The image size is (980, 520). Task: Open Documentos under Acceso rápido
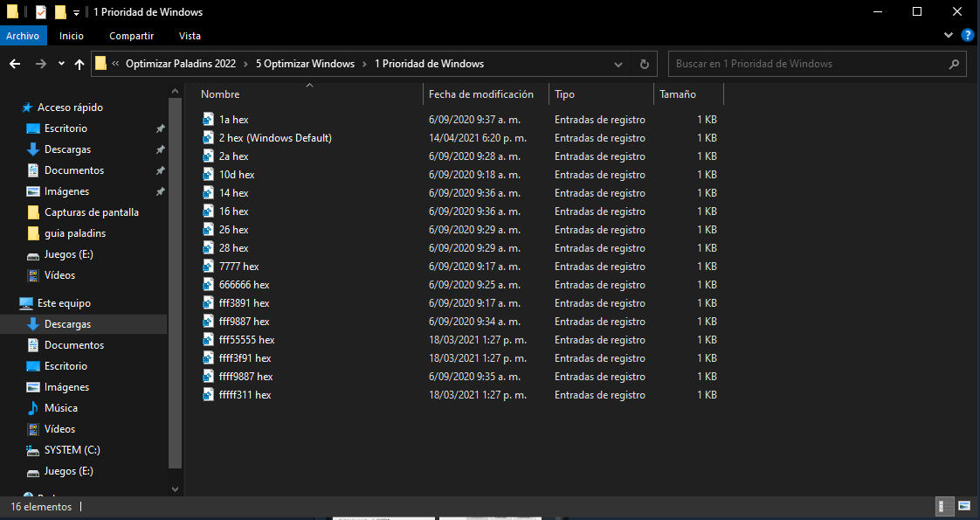tap(73, 170)
